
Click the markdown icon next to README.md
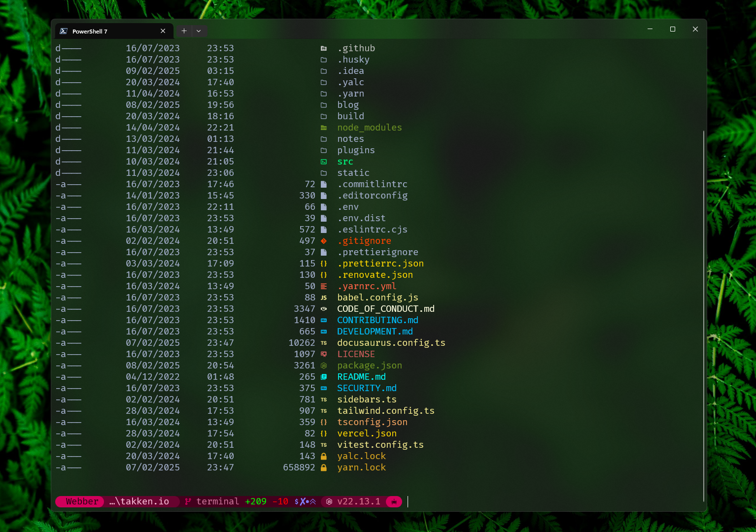[324, 377]
